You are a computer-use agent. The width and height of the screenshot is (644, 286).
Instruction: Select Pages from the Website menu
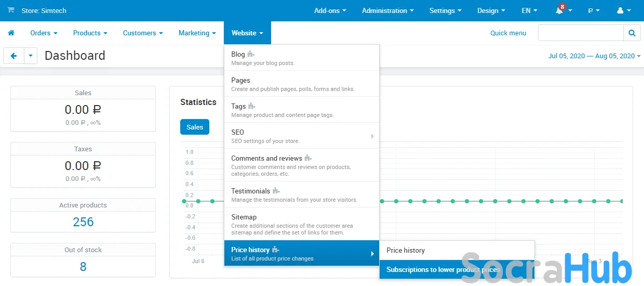click(240, 80)
